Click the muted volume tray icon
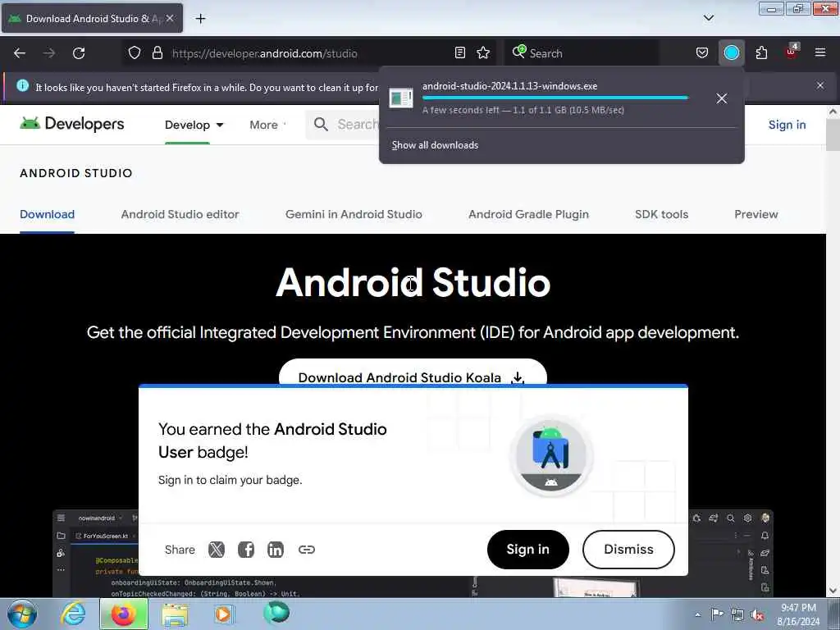The width and height of the screenshot is (840, 630). [x=757, y=615]
